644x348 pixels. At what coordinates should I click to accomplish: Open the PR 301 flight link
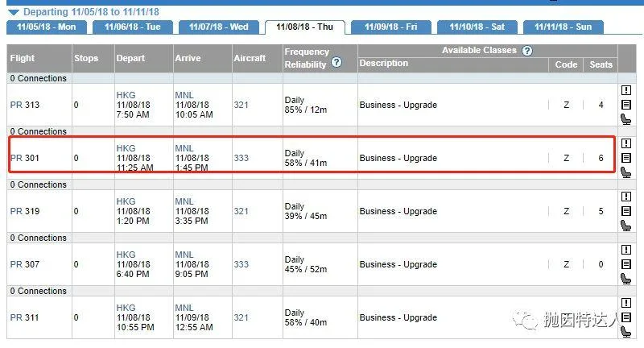24,158
